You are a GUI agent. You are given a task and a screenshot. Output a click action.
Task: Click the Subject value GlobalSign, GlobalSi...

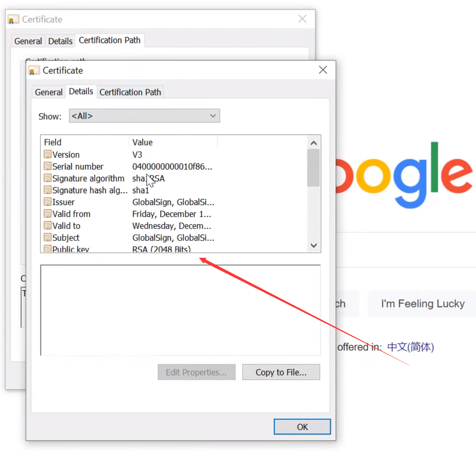tap(173, 238)
